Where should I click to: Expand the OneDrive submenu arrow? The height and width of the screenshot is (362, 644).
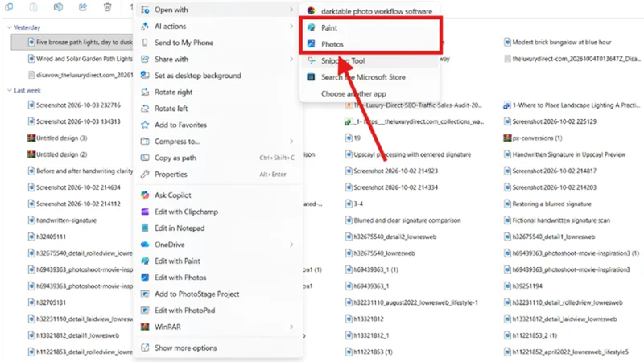coord(291,245)
